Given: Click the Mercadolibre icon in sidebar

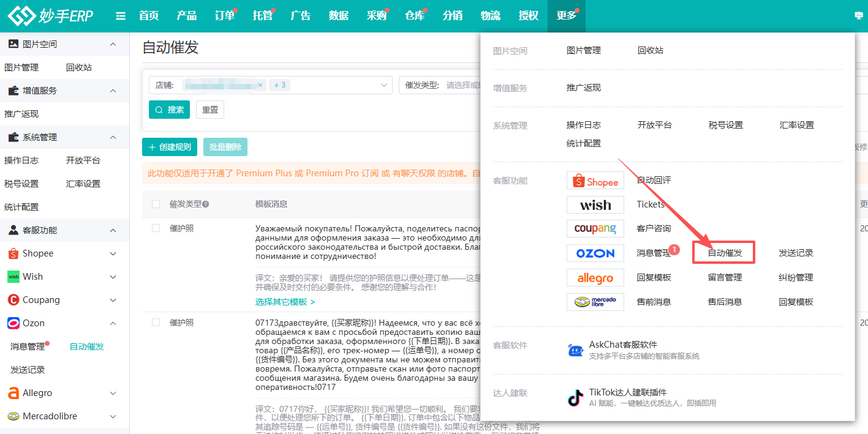Looking at the screenshot, I should (x=13, y=416).
